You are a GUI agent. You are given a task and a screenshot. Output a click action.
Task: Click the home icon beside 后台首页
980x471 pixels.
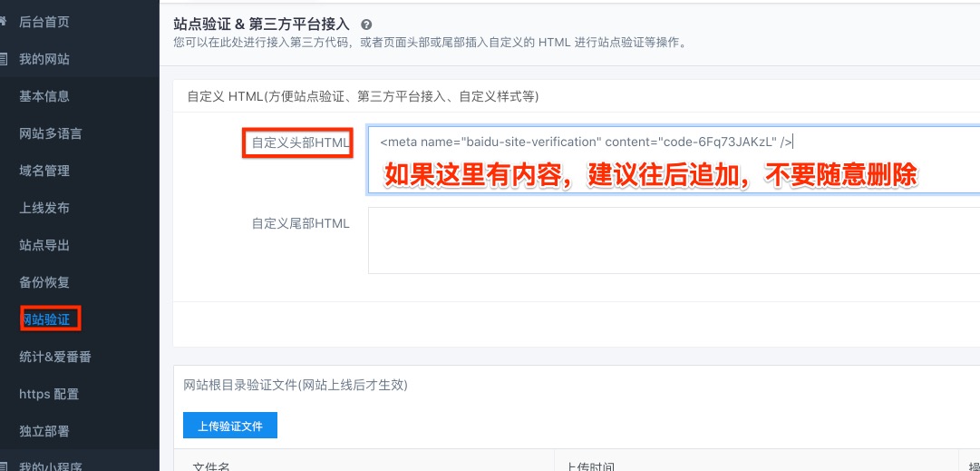coord(5,22)
